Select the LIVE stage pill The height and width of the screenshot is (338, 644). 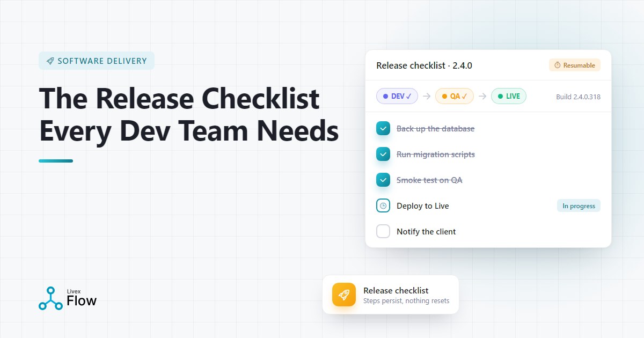(x=509, y=96)
